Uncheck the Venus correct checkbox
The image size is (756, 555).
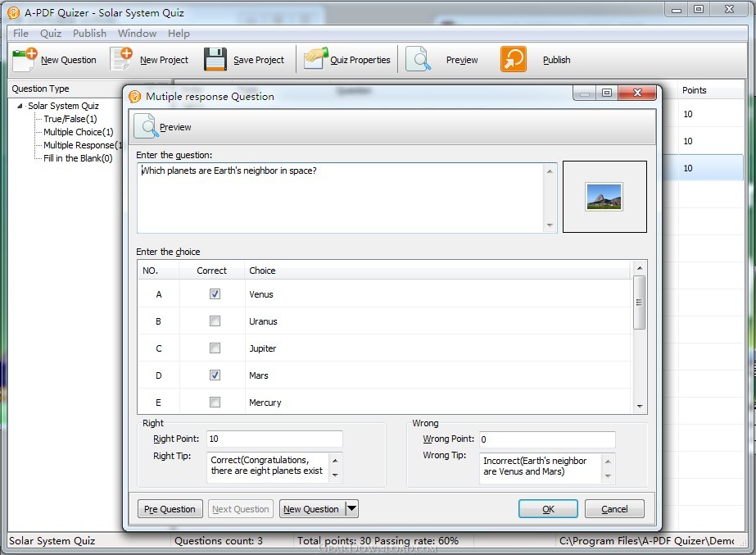point(215,294)
